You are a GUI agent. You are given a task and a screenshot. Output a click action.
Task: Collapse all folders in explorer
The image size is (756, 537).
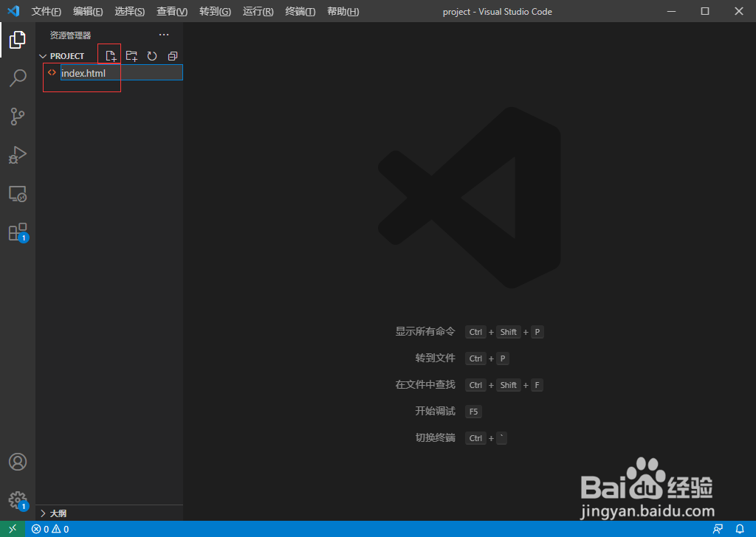point(173,56)
